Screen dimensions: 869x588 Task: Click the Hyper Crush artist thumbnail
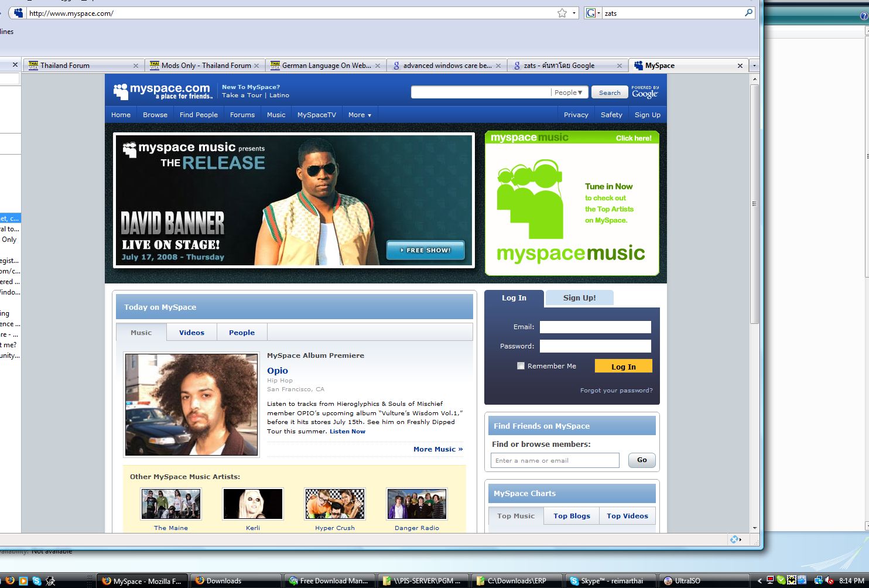[x=335, y=504]
